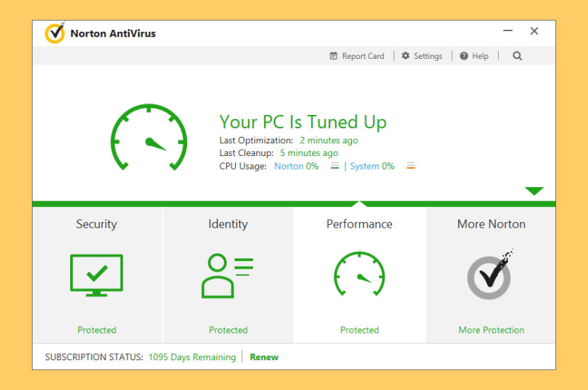Click the Norton checkmark logo in title bar
This screenshot has width=588, height=390.
click(55, 33)
